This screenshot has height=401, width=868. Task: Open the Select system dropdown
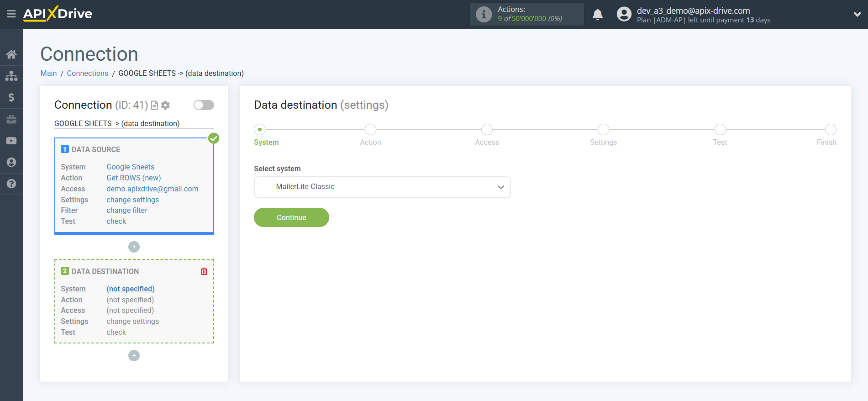[382, 187]
